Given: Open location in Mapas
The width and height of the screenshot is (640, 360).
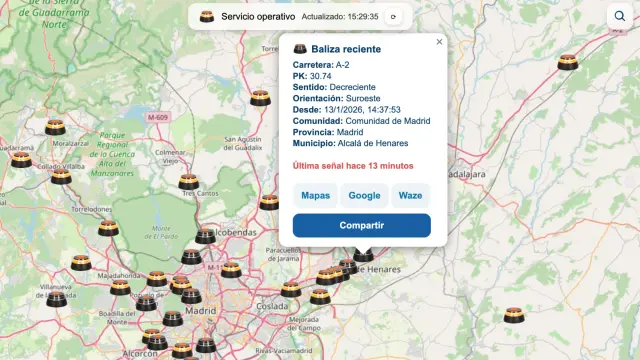Looking at the screenshot, I should point(316,196).
